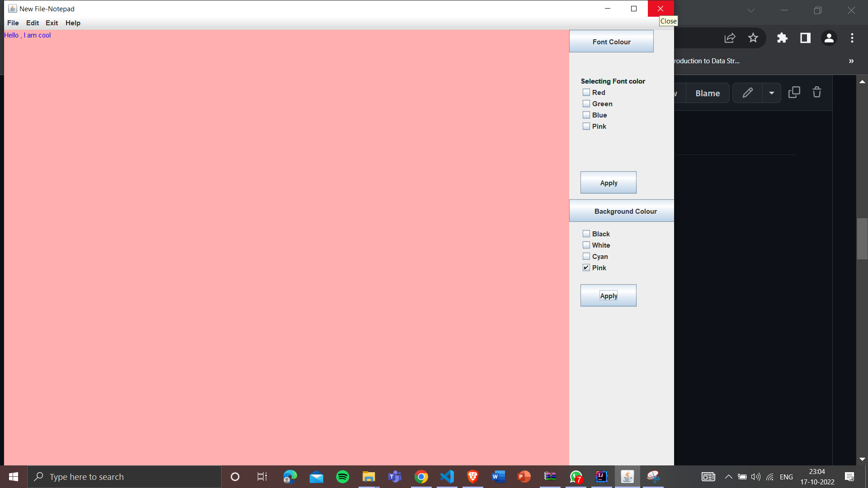
Task: Open the File menu in Notepad
Action: pyautogui.click(x=13, y=23)
